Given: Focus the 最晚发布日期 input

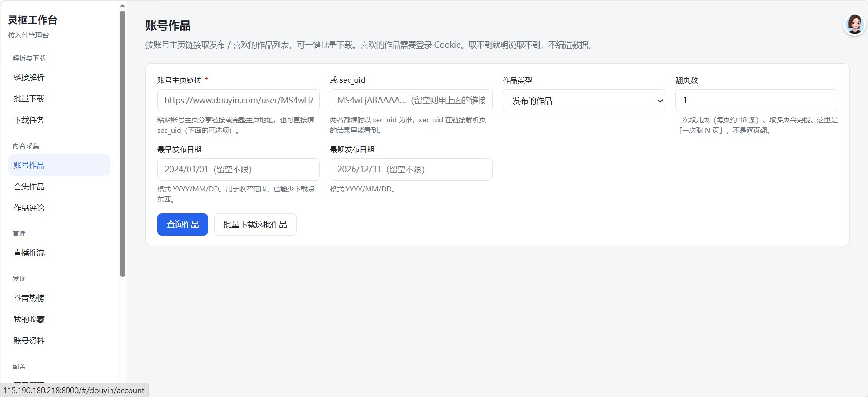Looking at the screenshot, I should 411,169.
